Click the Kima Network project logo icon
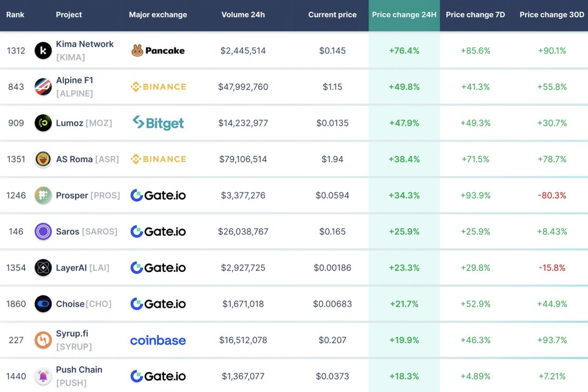Screen dimensions: 588x392 (43, 50)
